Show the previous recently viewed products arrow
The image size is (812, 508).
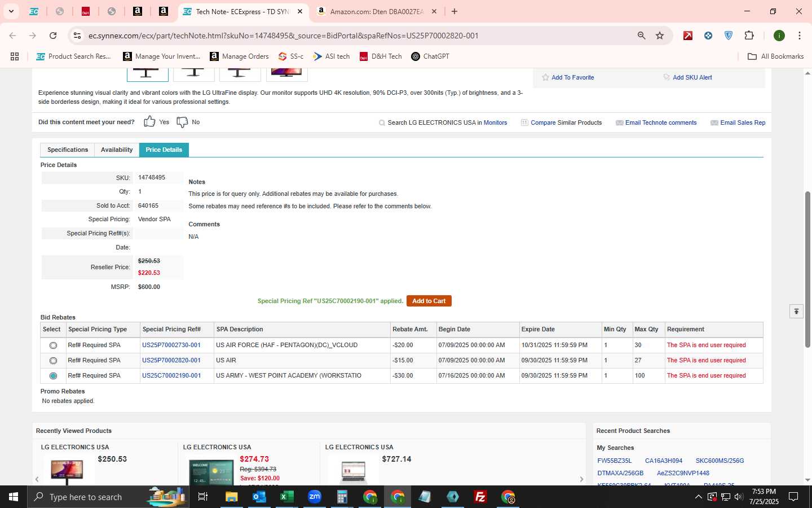click(37, 479)
